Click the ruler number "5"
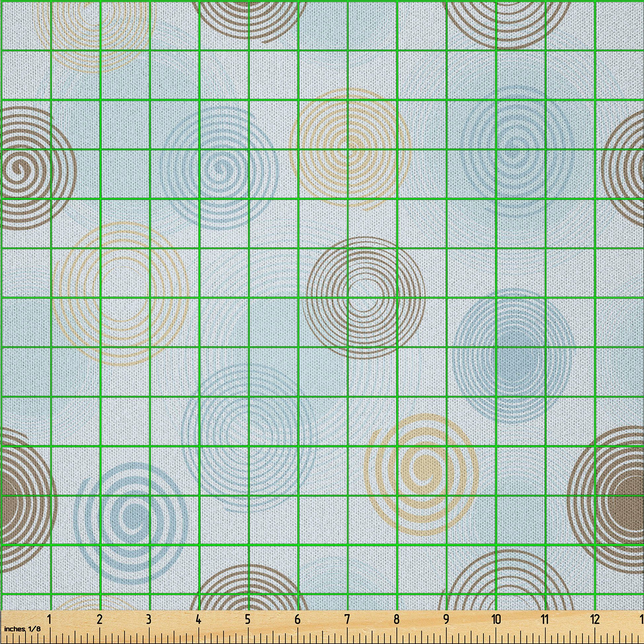Viewport: 644px width, 644px height. click(248, 619)
